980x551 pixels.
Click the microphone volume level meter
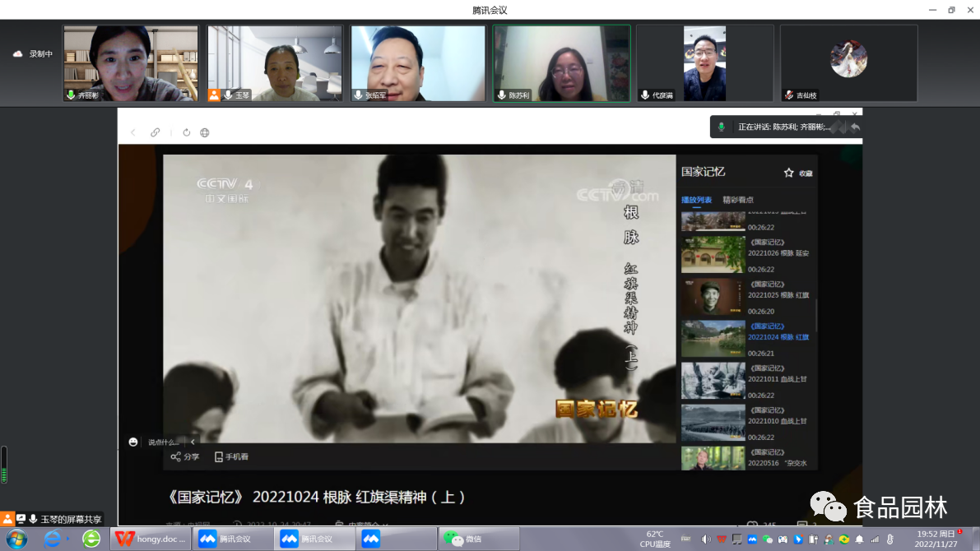tap(4, 465)
